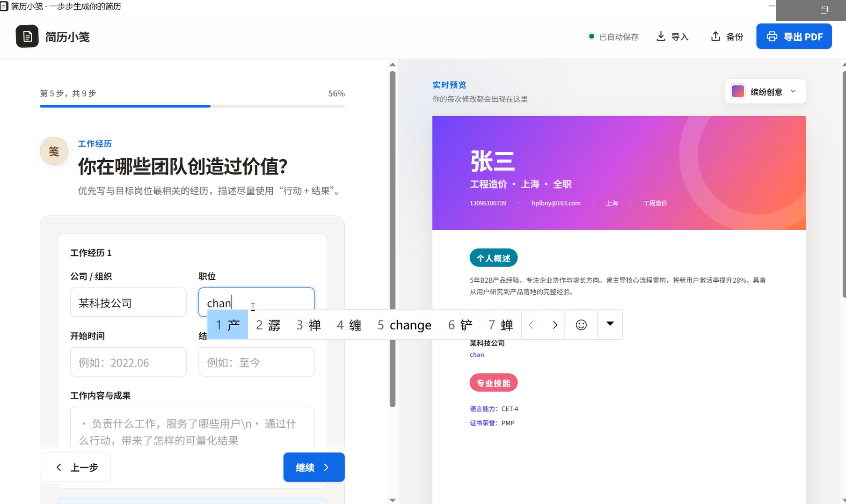Screen dimensions: 846x504
Task: Click 证书荣誉：PMP in preview
Action: click(492, 423)
